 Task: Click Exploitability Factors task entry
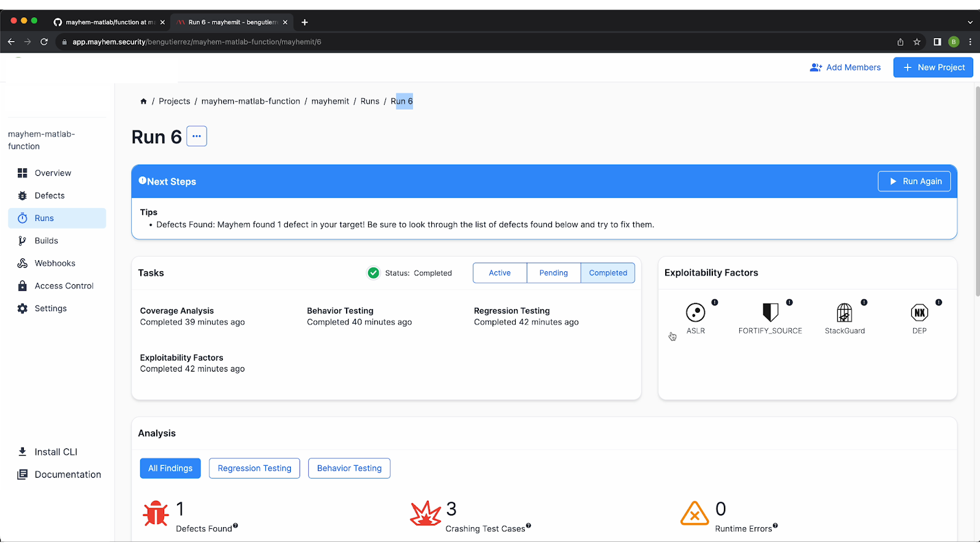(x=192, y=363)
